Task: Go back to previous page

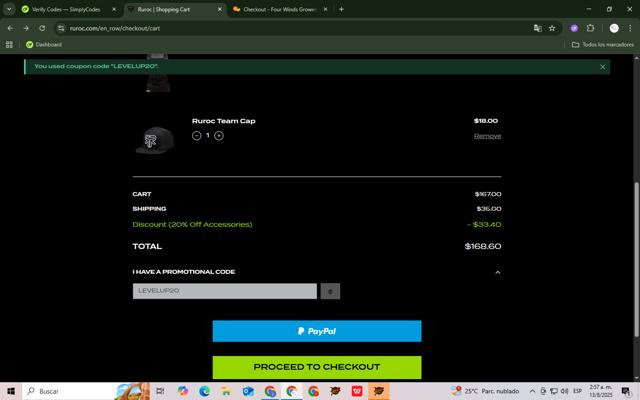Action: pos(10,28)
